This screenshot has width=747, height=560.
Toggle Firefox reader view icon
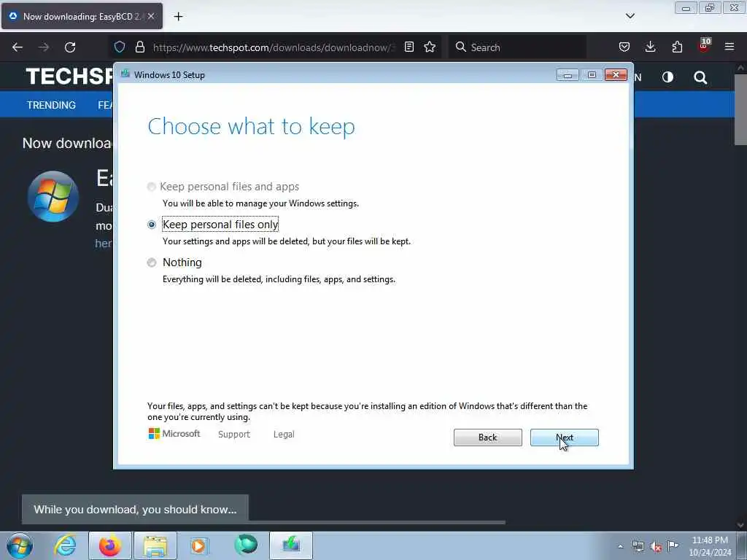[409, 47]
